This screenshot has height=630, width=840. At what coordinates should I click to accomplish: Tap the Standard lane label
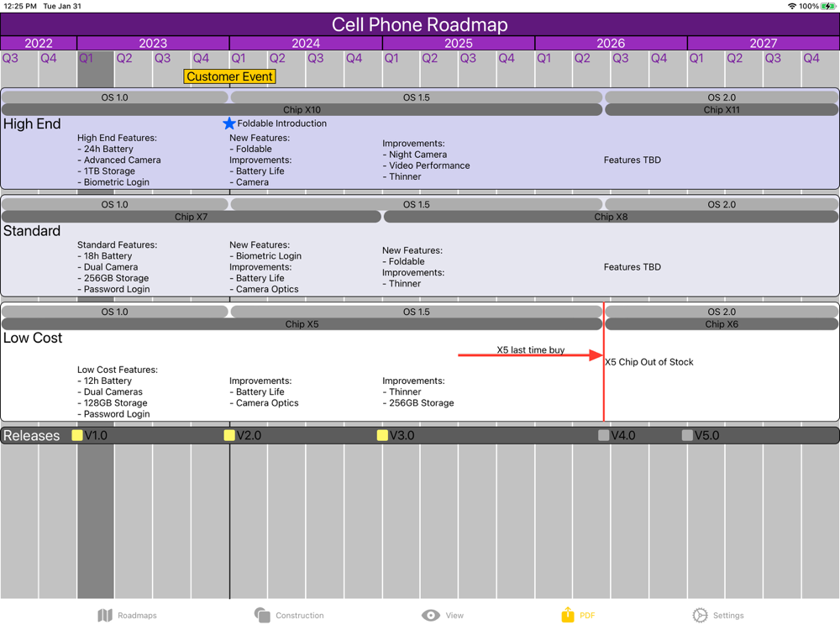(x=32, y=231)
